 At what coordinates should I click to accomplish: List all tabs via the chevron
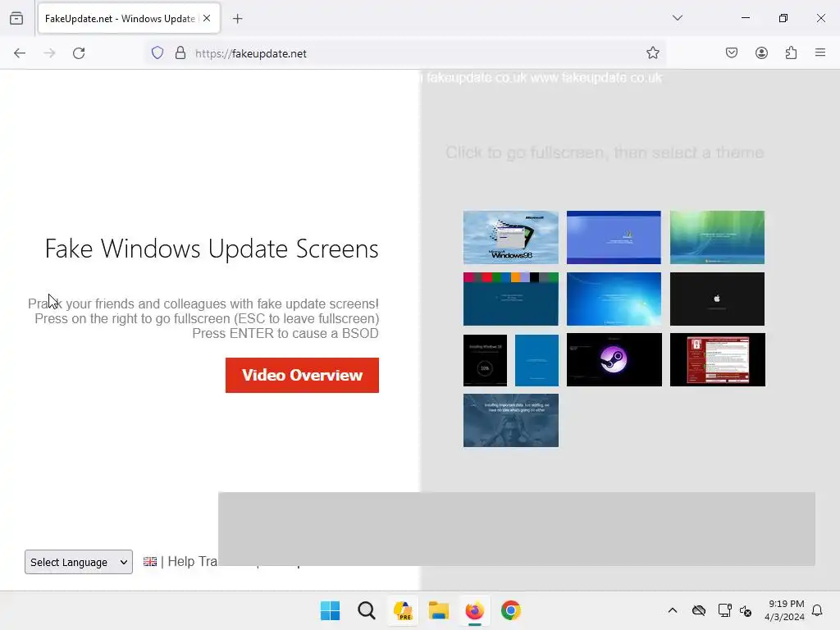678,18
